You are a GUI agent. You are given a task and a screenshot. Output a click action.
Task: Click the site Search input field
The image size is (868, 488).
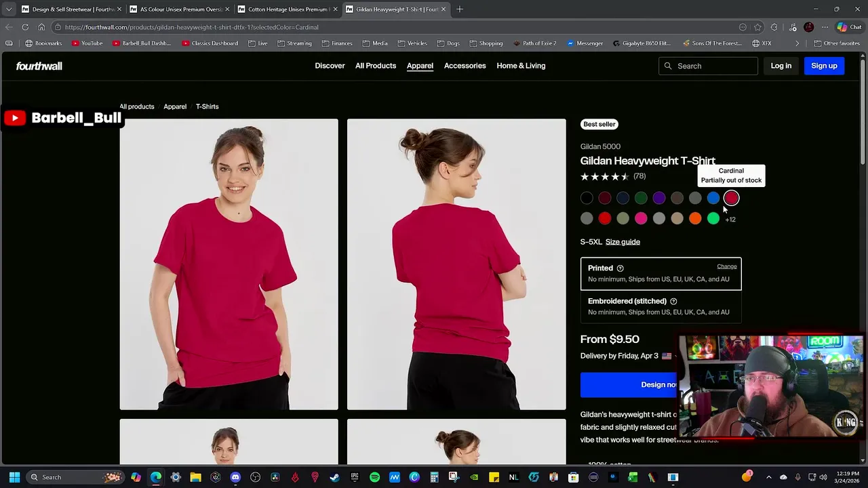[x=708, y=66]
